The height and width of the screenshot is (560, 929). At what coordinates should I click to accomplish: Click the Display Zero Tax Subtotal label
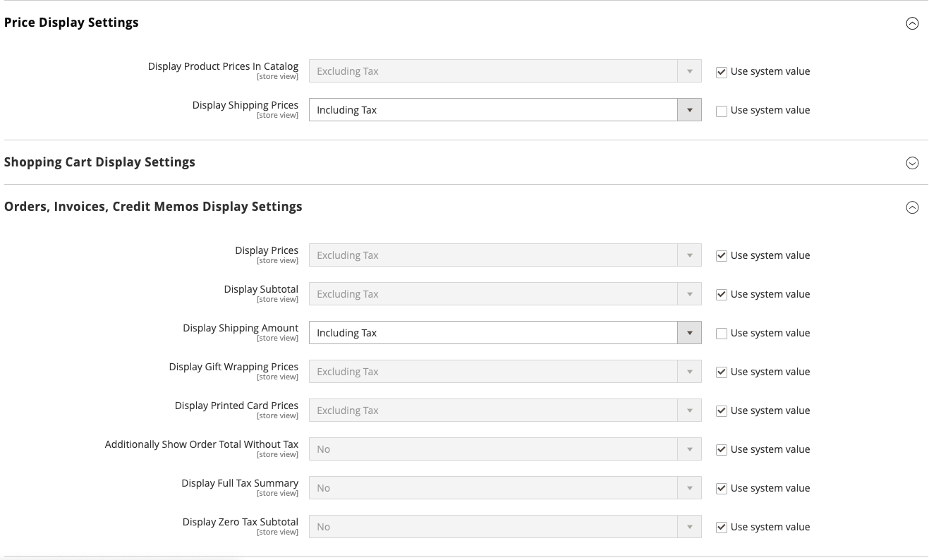click(241, 522)
